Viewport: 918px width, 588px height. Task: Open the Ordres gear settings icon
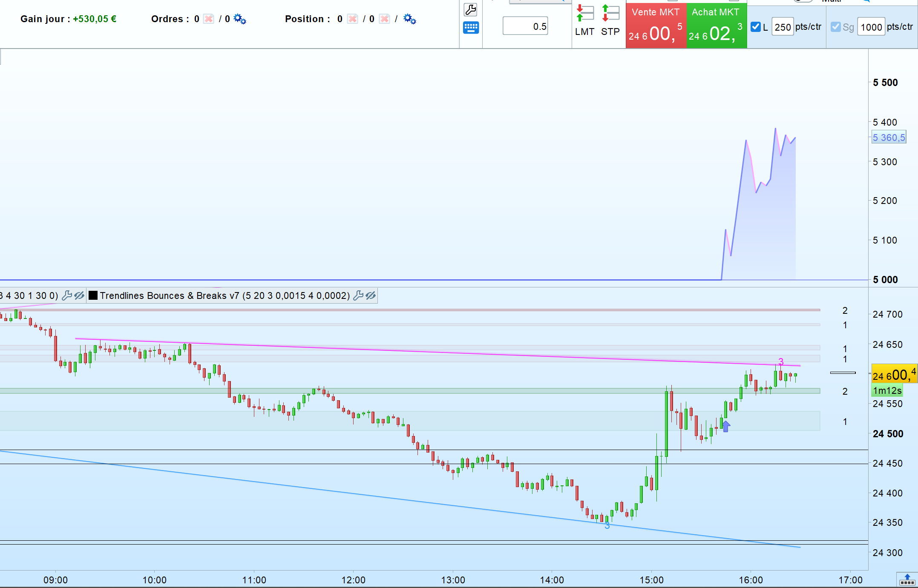click(240, 19)
